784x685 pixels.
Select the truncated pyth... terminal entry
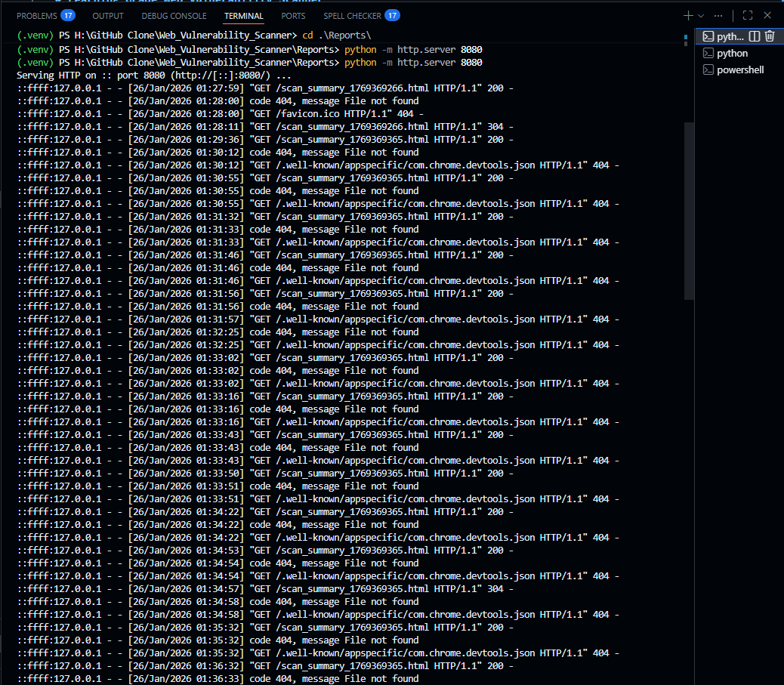730,36
